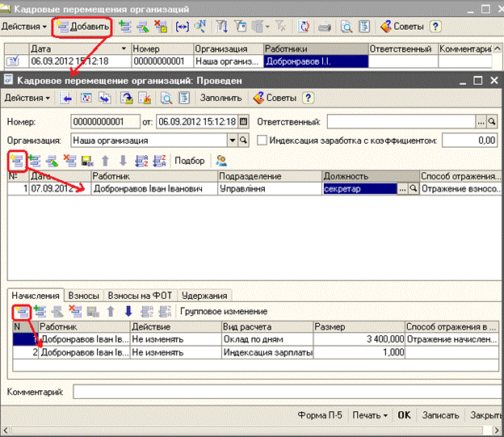The image size is (504, 437).
Task: Click the copy row icon above workers table
Action: (35, 161)
